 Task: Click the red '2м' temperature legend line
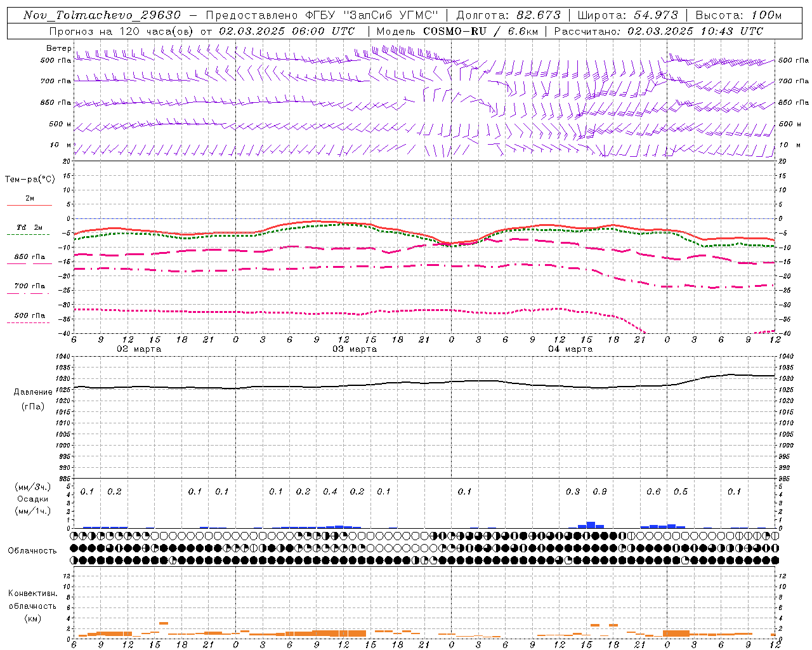(x=29, y=205)
